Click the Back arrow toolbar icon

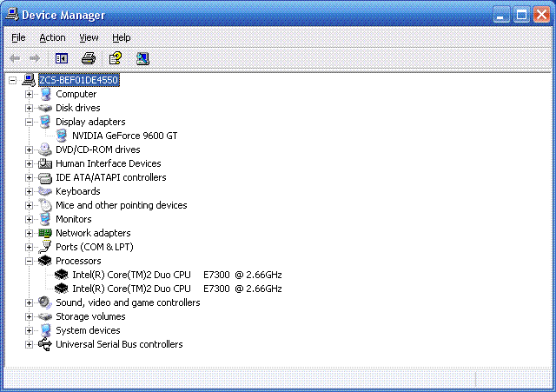click(x=15, y=58)
